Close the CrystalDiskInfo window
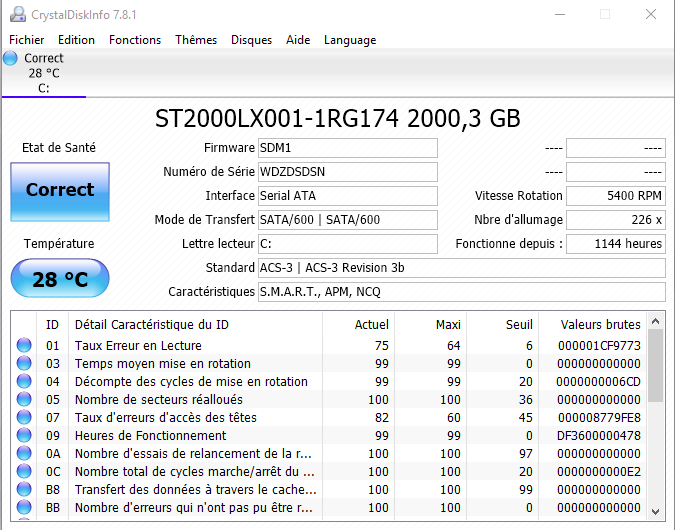Image resolution: width=675 pixels, height=530 pixels. (x=651, y=14)
